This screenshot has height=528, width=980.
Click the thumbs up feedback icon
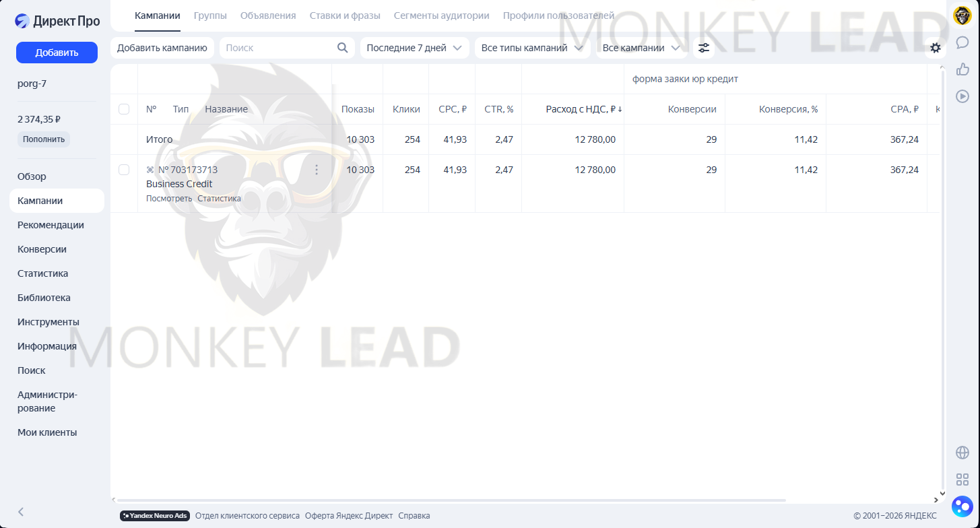click(962, 69)
